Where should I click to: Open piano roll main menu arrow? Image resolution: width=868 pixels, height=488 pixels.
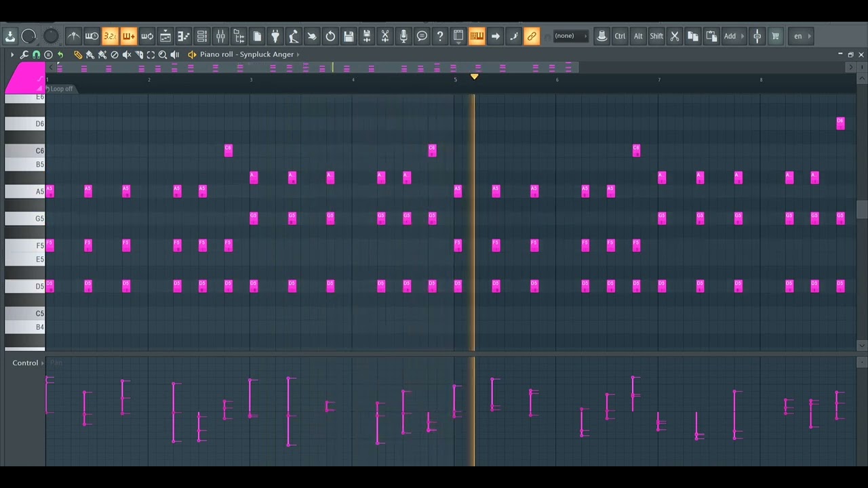[x=12, y=54]
